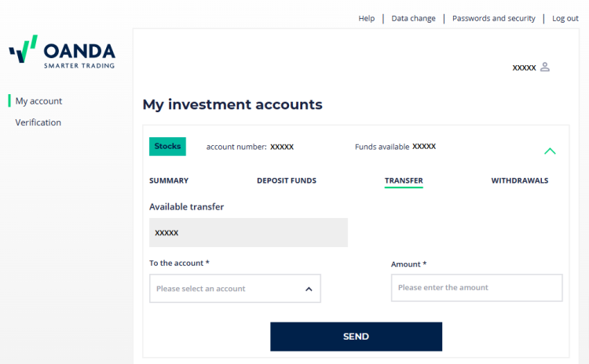Open the user profile icon

(545, 67)
